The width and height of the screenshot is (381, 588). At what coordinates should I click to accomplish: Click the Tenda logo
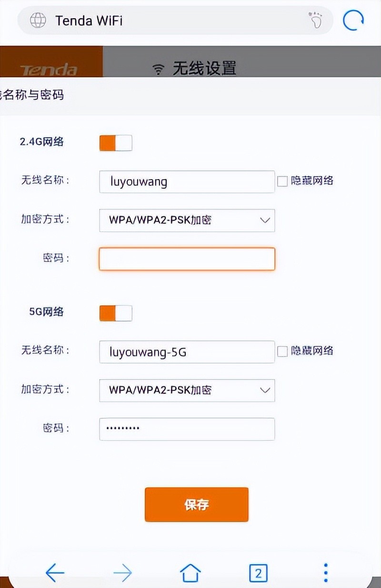point(49,70)
